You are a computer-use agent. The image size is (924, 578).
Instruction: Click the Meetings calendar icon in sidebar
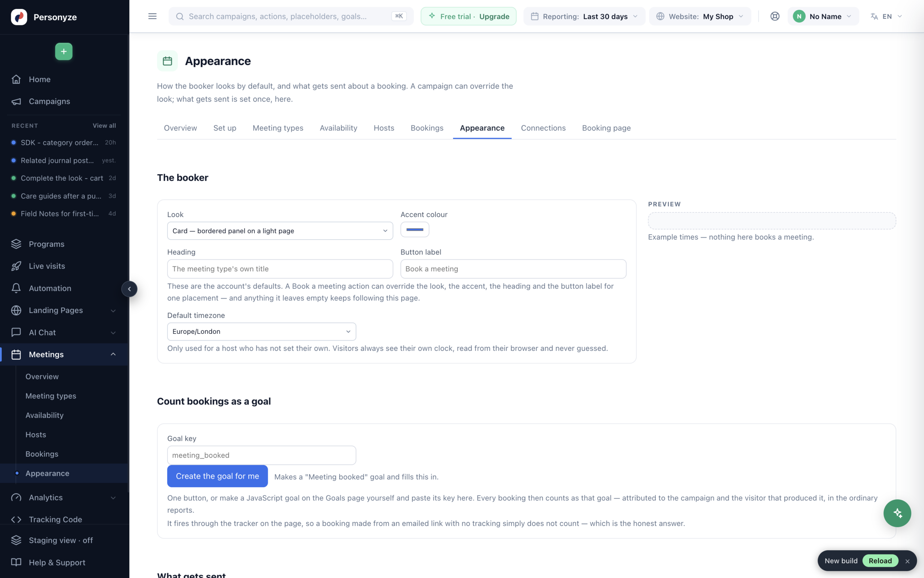16,354
